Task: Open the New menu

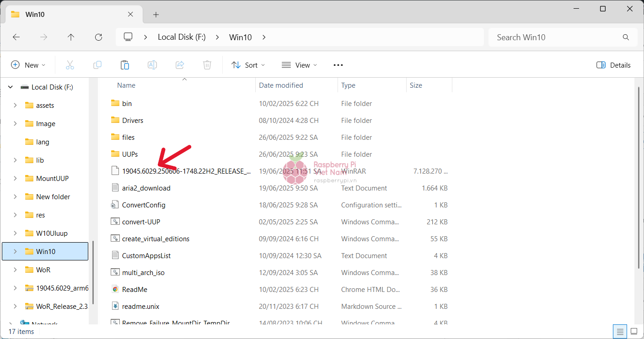Action: tap(28, 65)
